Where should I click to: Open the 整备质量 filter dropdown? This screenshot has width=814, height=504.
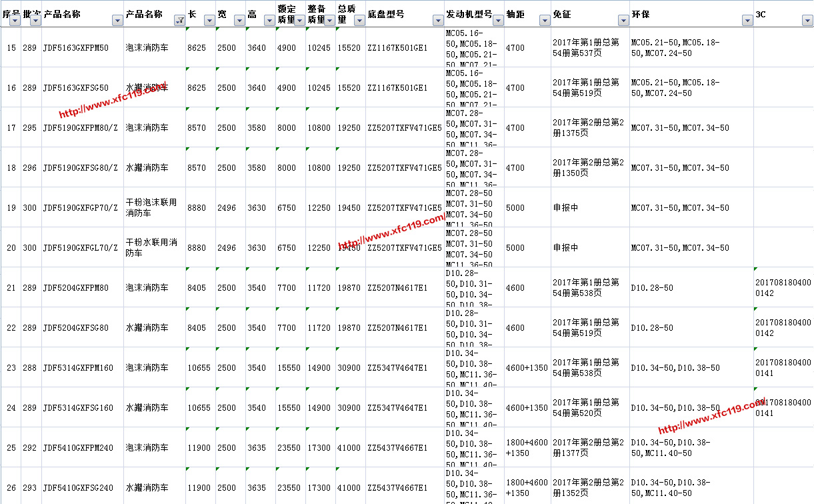(329, 21)
